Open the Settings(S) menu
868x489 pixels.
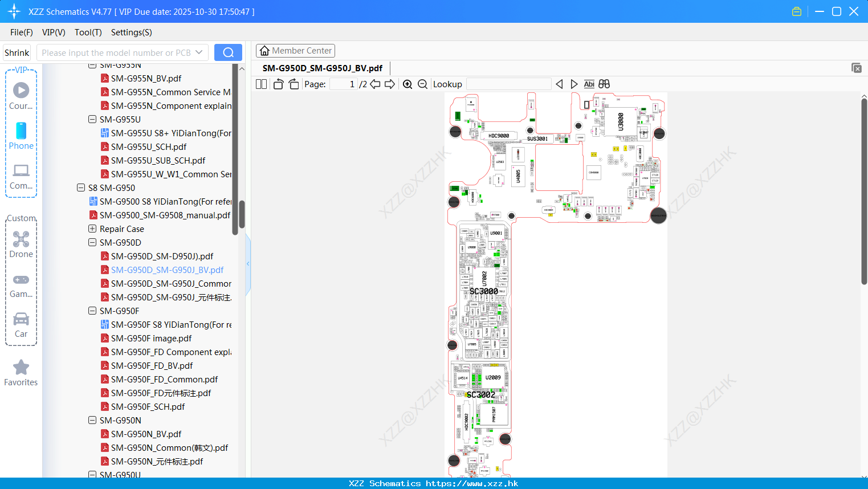(x=132, y=32)
